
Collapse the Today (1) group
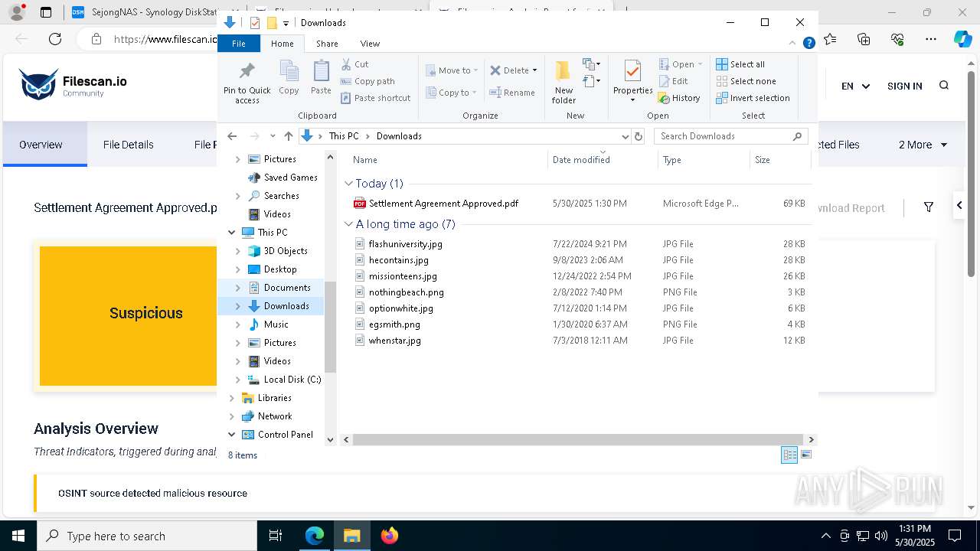(348, 184)
